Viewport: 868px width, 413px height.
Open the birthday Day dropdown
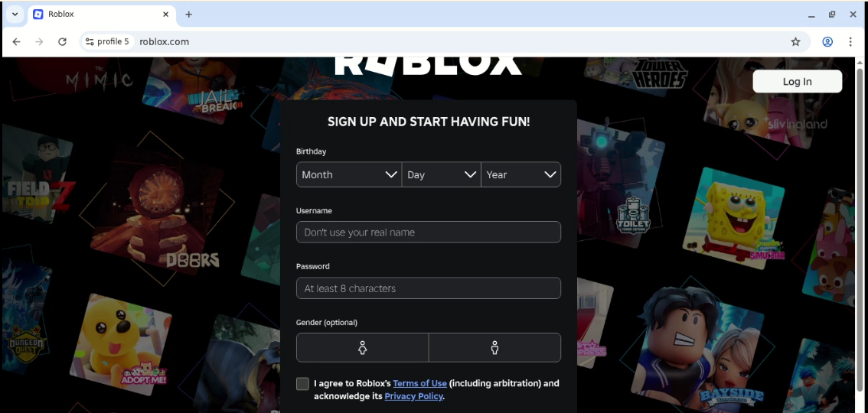(x=441, y=174)
